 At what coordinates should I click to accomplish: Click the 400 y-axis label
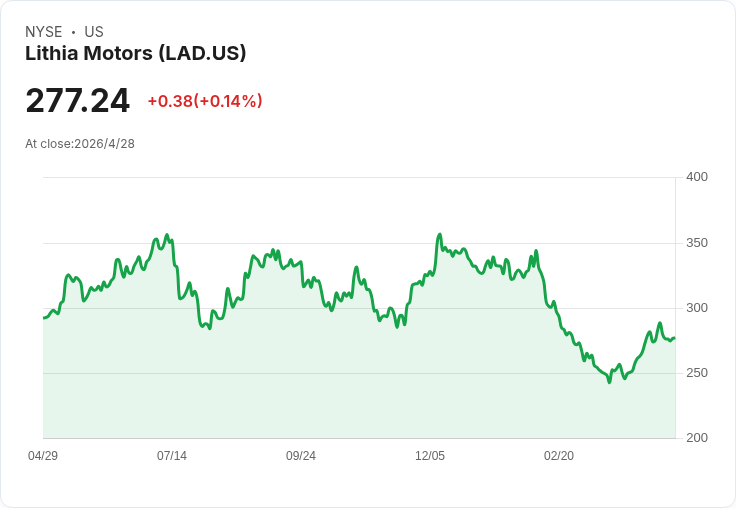click(696, 177)
